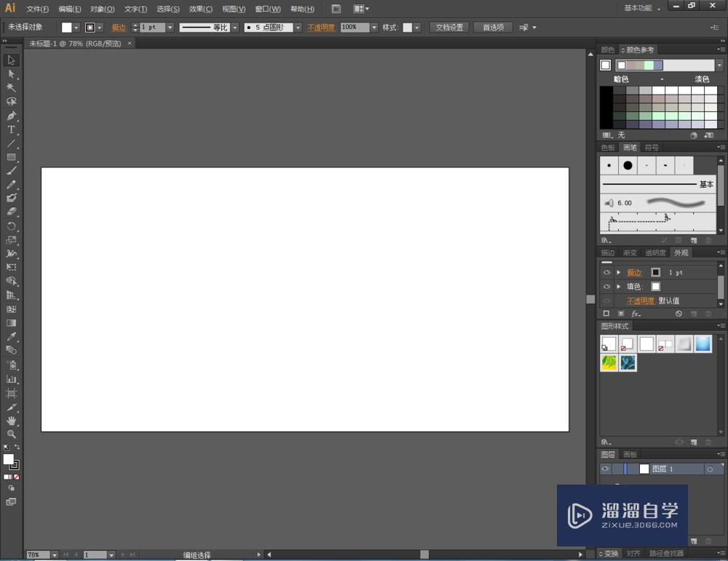Select the Scale tool
Screen dimensions: 728x561
coord(11,240)
